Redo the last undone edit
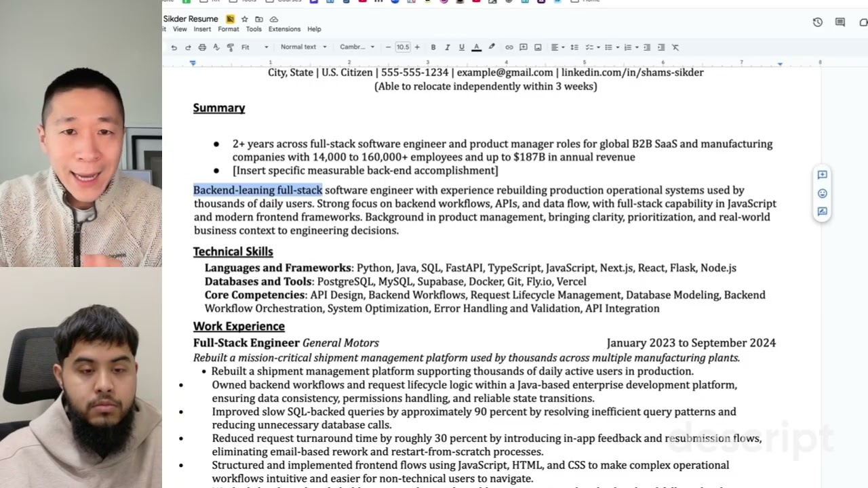 pos(188,47)
